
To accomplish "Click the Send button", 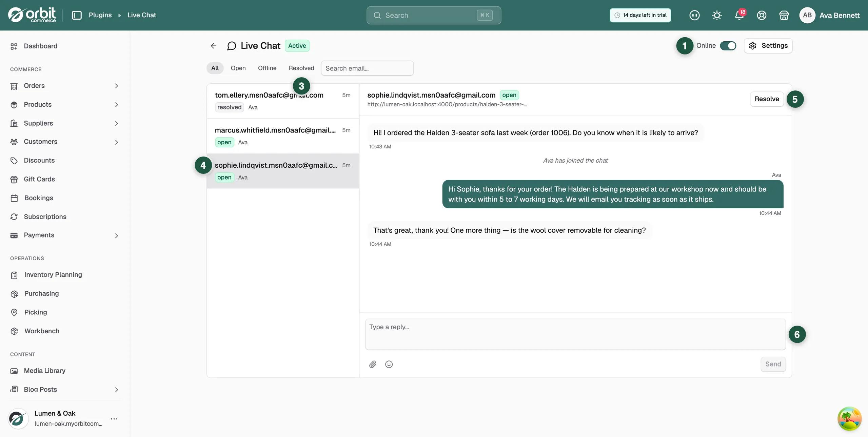I will point(773,364).
